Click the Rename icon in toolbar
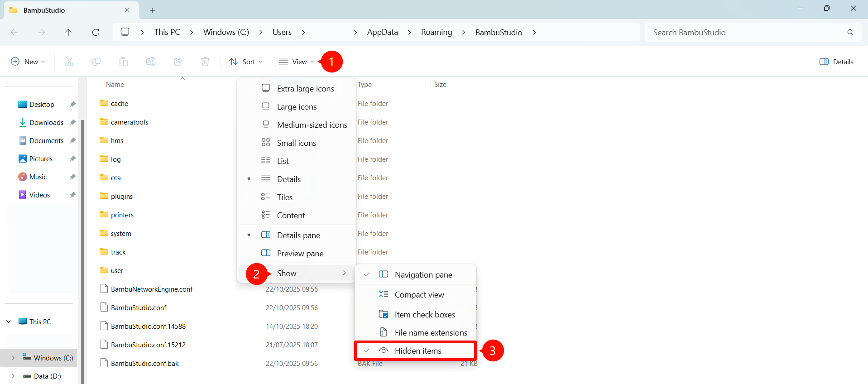The width and height of the screenshot is (868, 384). click(151, 62)
